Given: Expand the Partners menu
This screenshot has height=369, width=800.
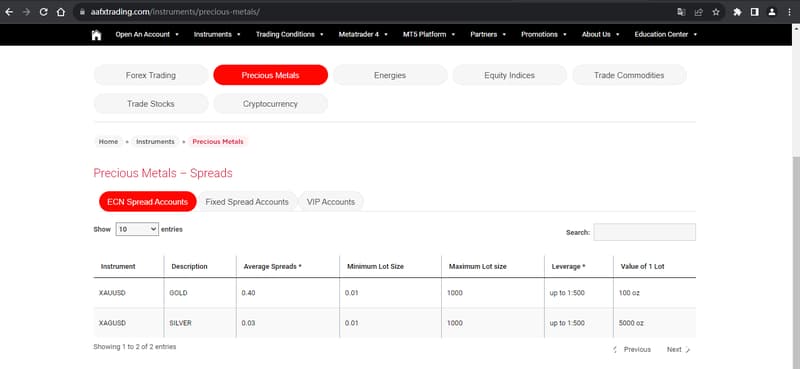Looking at the screenshot, I should [488, 35].
